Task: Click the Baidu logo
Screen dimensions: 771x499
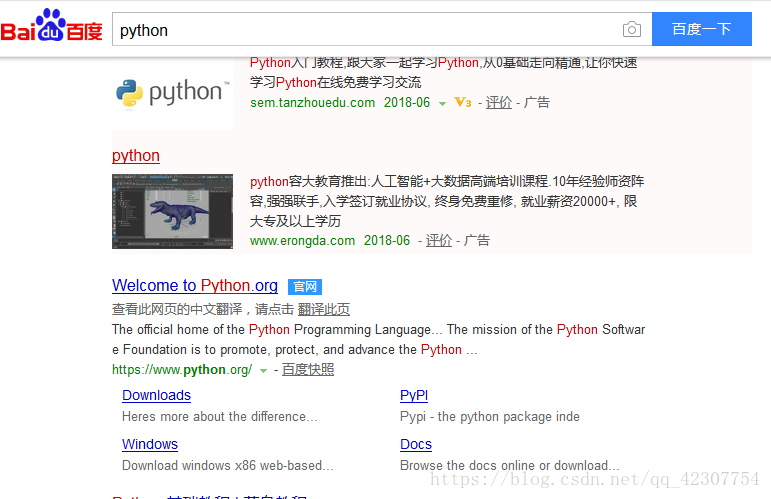Action: [x=51, y=26]
